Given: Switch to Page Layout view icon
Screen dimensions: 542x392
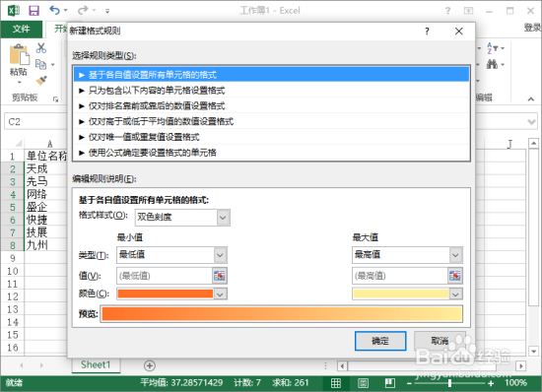Looking at the screenshot, I should click(363, 383).
